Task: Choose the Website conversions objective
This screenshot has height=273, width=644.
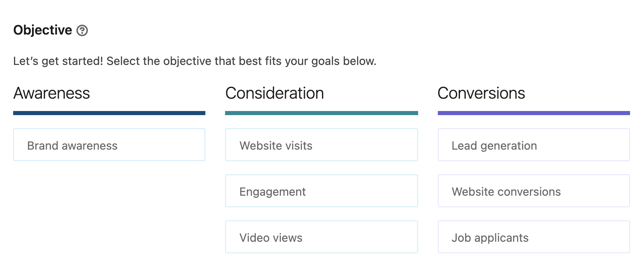Action: click(534, 191)
